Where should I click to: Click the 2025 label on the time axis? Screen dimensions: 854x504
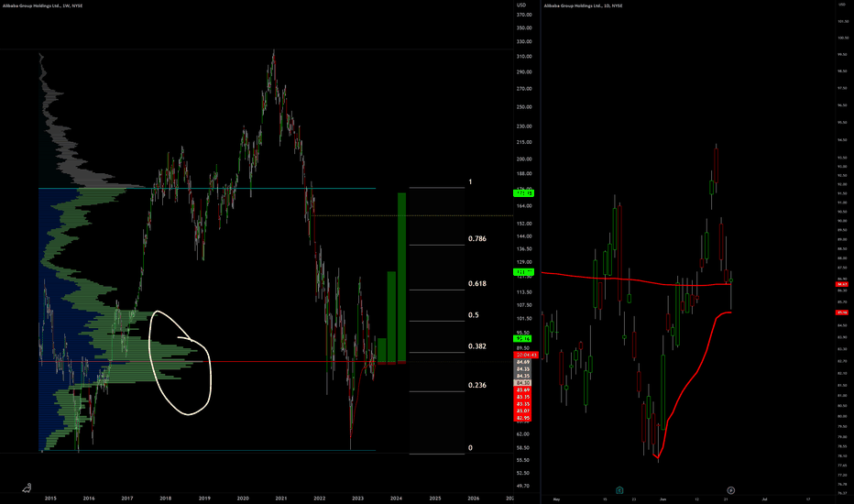[x=435, y=498]
